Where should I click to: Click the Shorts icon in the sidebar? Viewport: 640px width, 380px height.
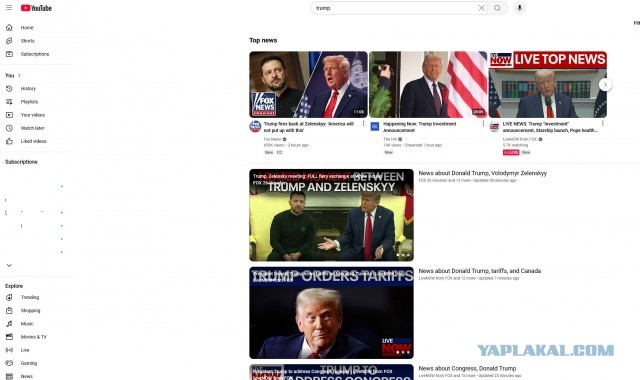click(9, 40)
